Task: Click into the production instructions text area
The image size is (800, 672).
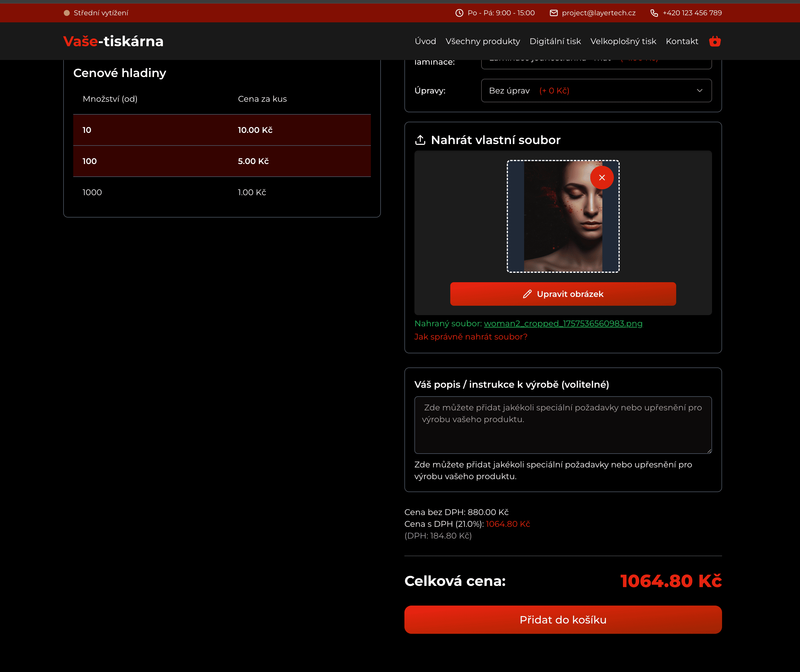Action: (563, 425)
